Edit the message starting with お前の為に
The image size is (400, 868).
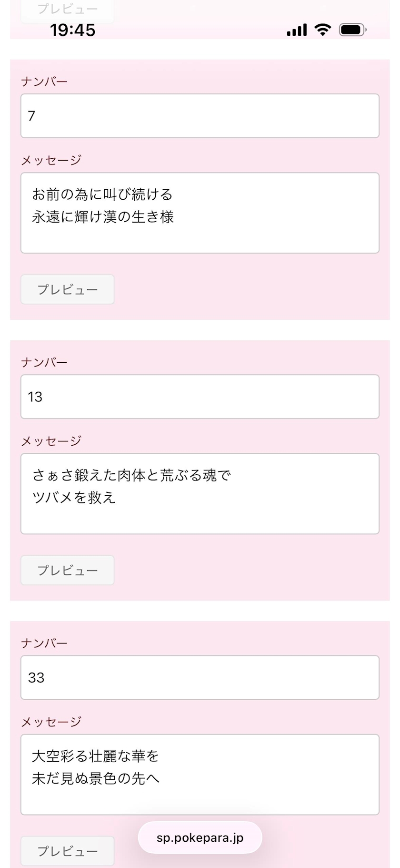pyautogui.click(x=200, y=213)
